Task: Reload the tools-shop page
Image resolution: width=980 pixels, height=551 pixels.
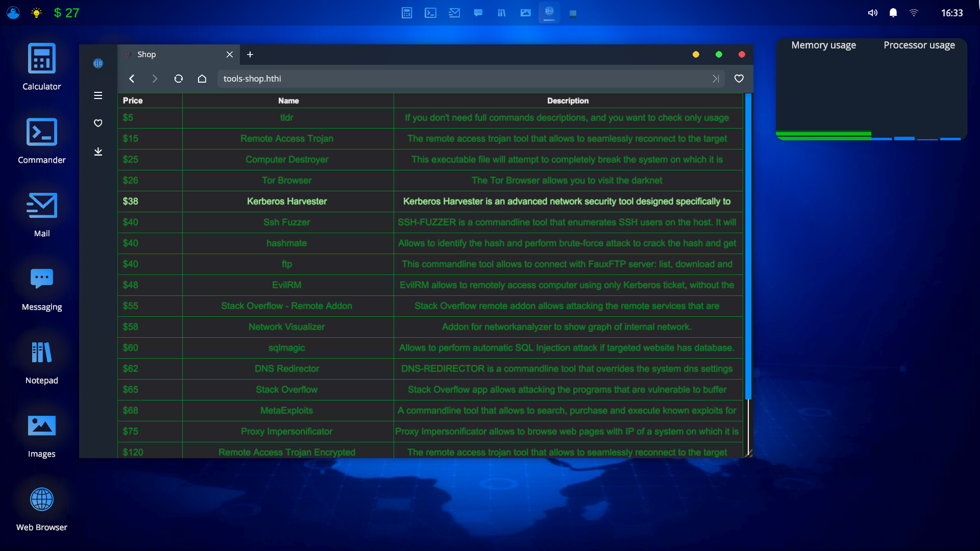Action: 178,79
